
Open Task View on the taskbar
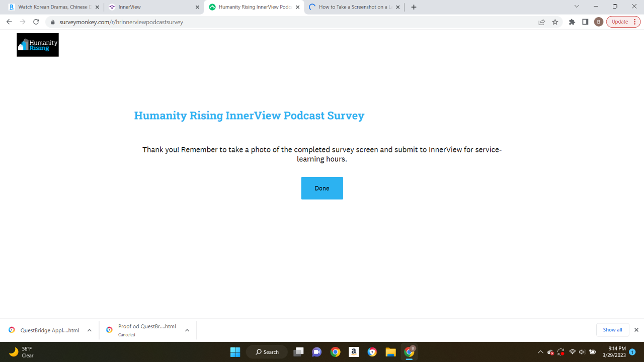(x=299, y=352)
